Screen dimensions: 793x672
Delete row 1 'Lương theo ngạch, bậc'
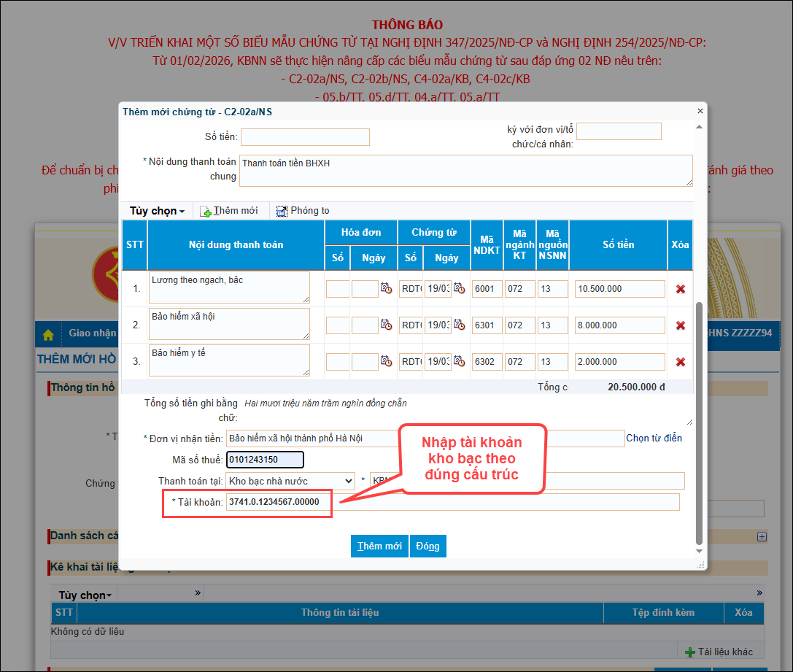[x=680, y=289]
